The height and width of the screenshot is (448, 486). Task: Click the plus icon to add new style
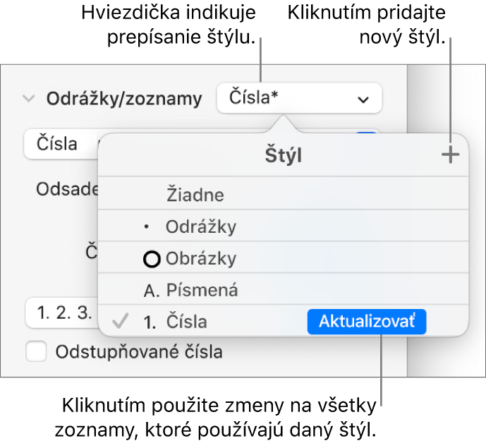(449, 156)
